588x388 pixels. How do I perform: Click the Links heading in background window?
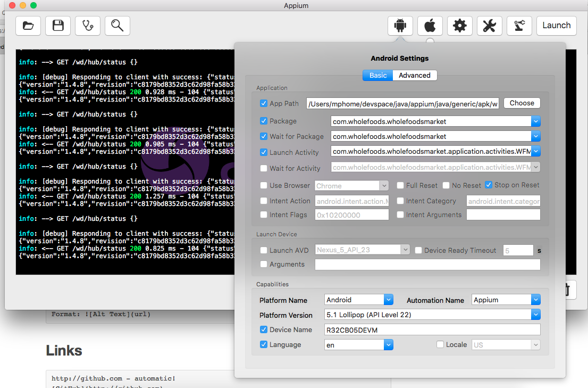(64, 350)
